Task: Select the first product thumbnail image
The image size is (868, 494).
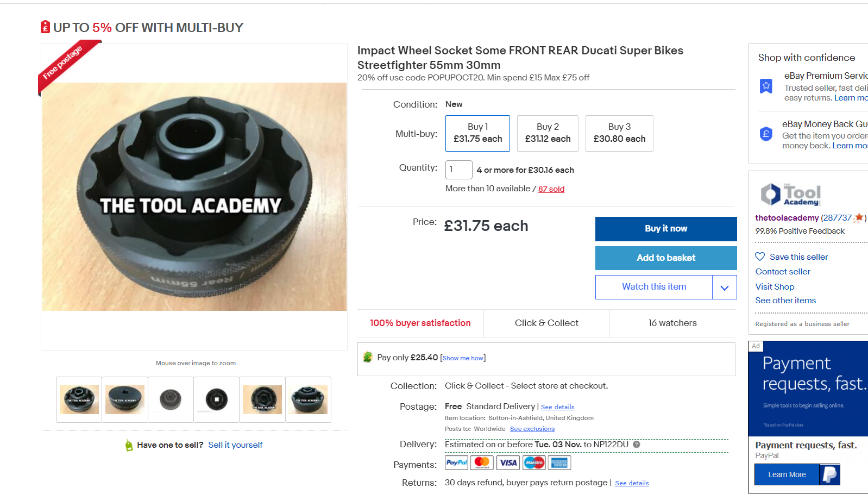Action: click(x=79, y=399)
